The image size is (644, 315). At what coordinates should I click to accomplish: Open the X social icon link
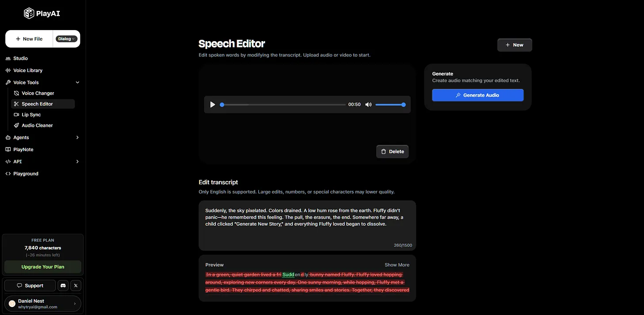(76, 285)
